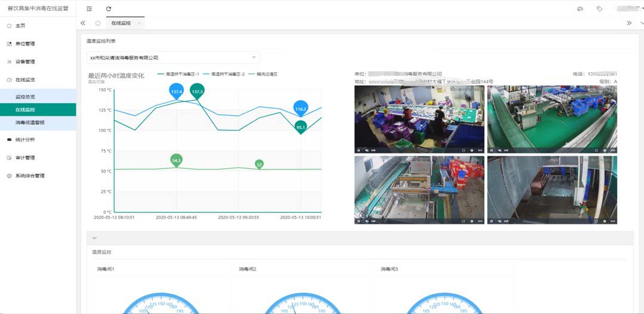
Task: Click the 消毒间3 gauge title
Action: pos(389,269)
